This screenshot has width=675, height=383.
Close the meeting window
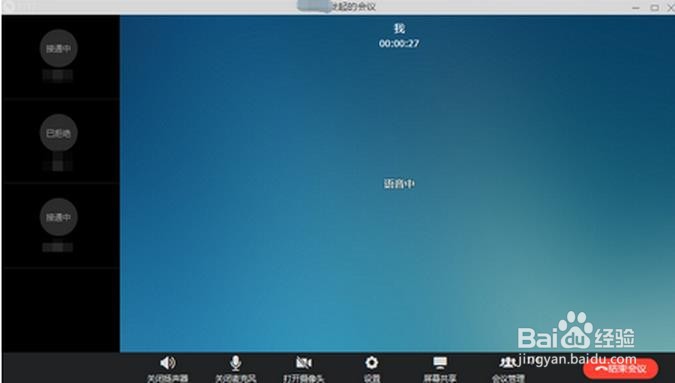coord(671,7)
